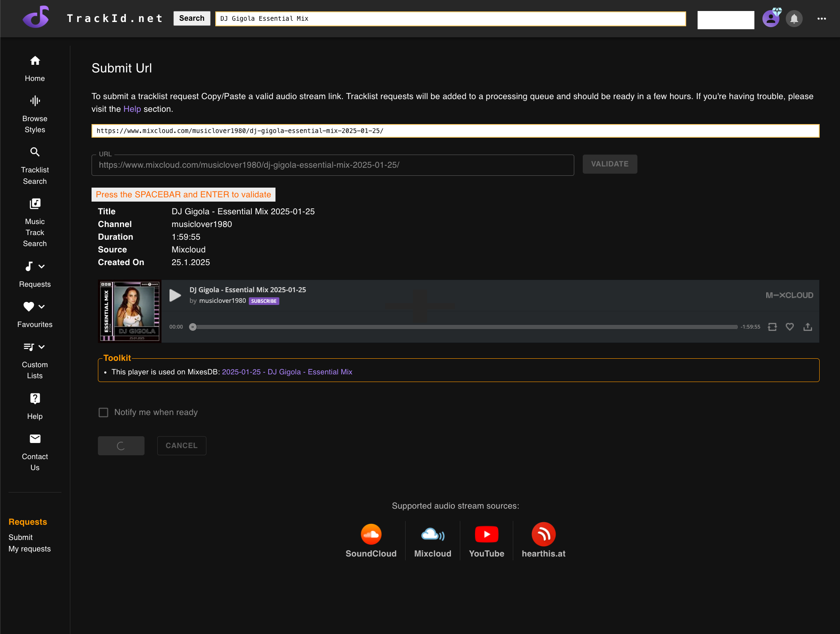This screenshot has width=840, height=634.
Task: Open Tracklist Search magnifier icon
Action: [35, 152]
